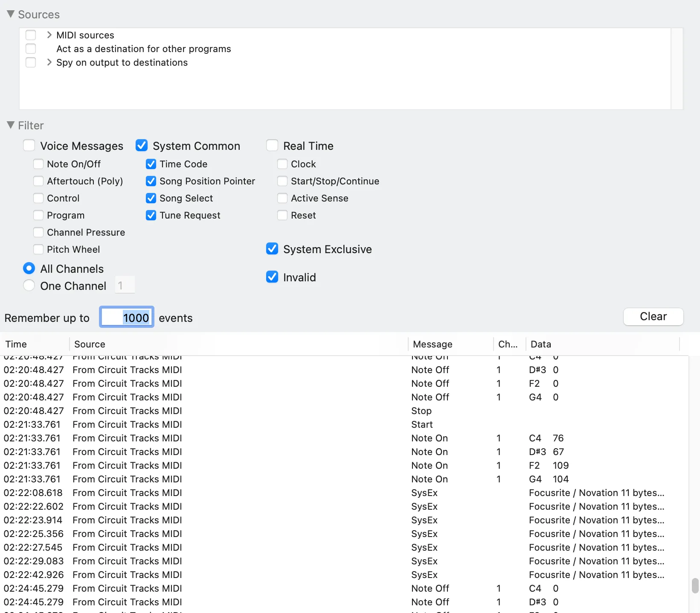Click the Clear button
Screen dimensions: 700x613
coord(653,317)
